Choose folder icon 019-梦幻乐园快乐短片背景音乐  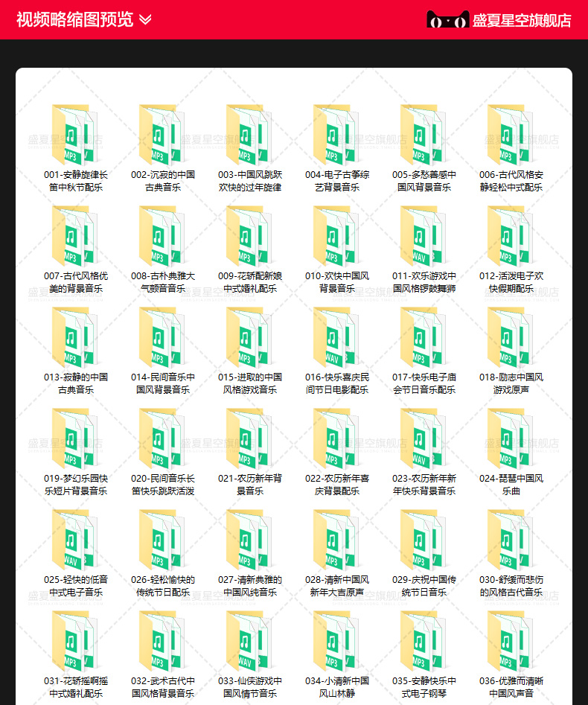pos(75,438)
